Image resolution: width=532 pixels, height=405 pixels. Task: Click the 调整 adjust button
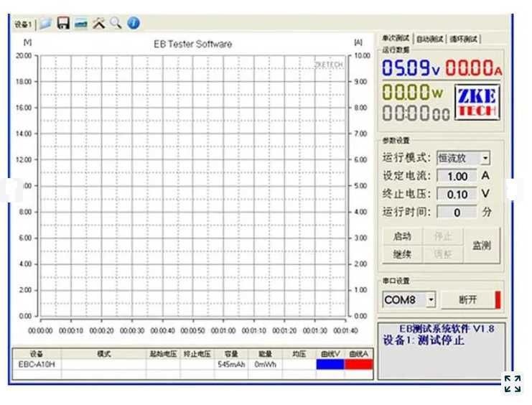443,254
